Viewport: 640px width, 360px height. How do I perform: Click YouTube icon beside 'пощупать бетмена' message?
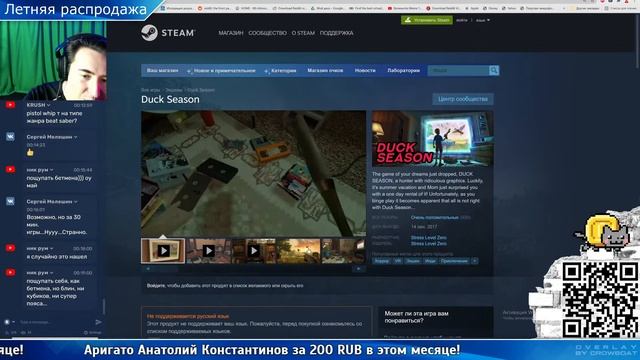(x=10, y=169)
